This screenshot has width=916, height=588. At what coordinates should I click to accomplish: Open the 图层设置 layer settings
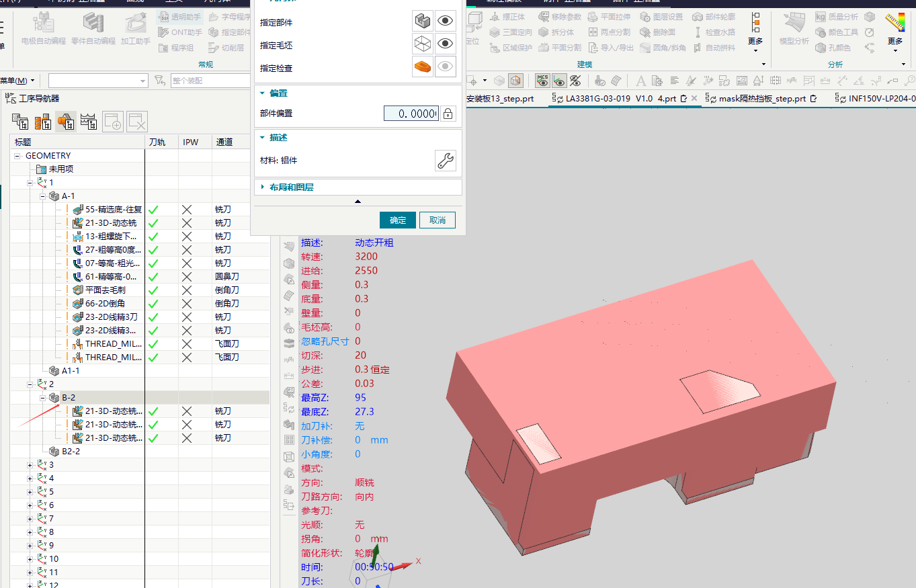[x=661, y=17]
